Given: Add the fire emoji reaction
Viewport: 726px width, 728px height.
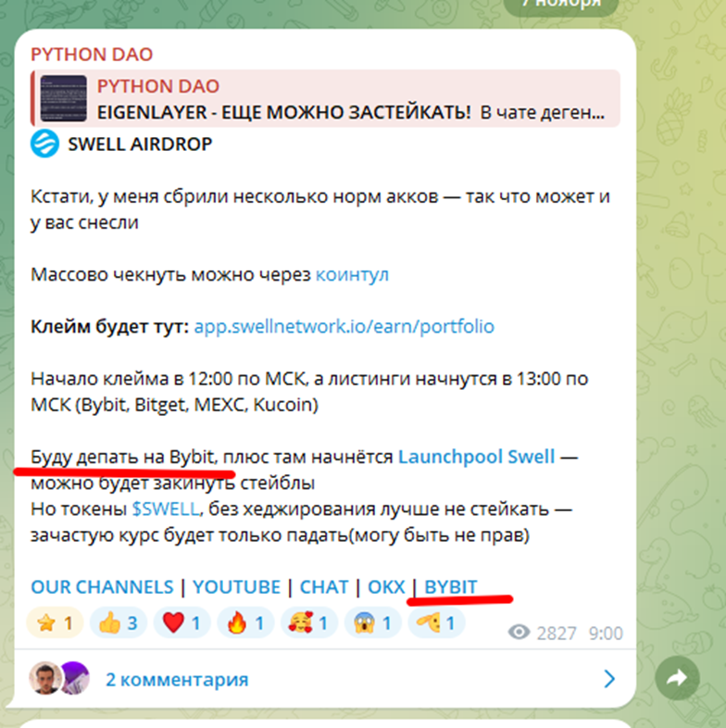Looking at the screenshot, I should tap(245, 622).
